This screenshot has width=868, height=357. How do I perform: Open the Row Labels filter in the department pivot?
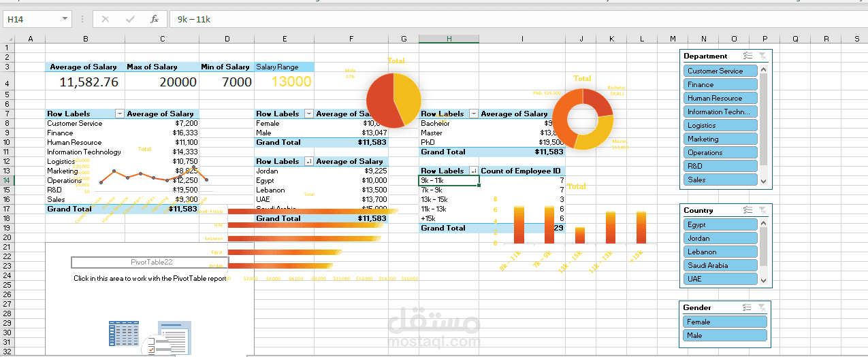(120, 114)
